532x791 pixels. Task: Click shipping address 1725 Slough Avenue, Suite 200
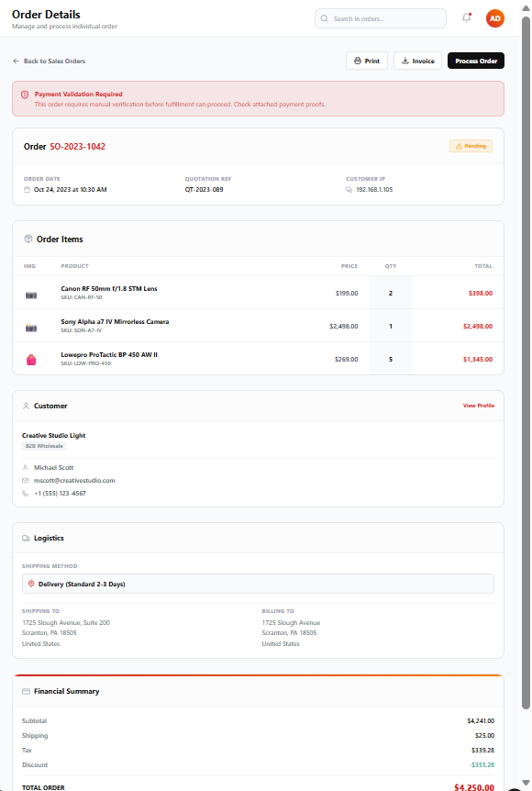coord(65,623)
